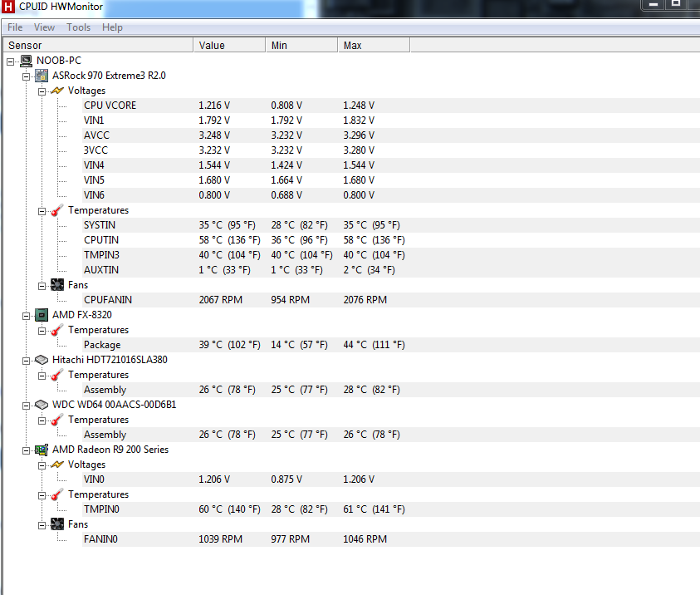Open the Help menu

point(112,27)
